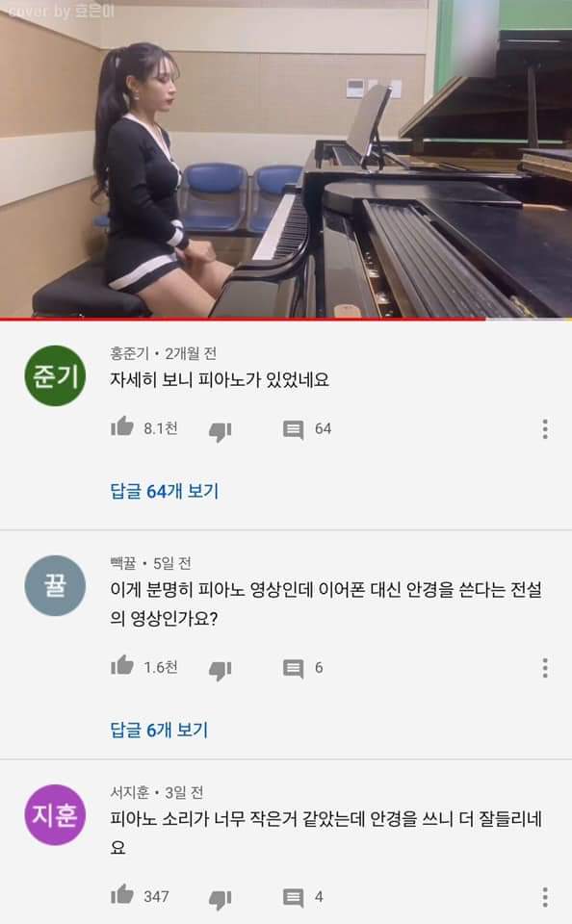Open reply icon showing 4
This screenshot has width=572, height=924.
[x=293, y=898]
